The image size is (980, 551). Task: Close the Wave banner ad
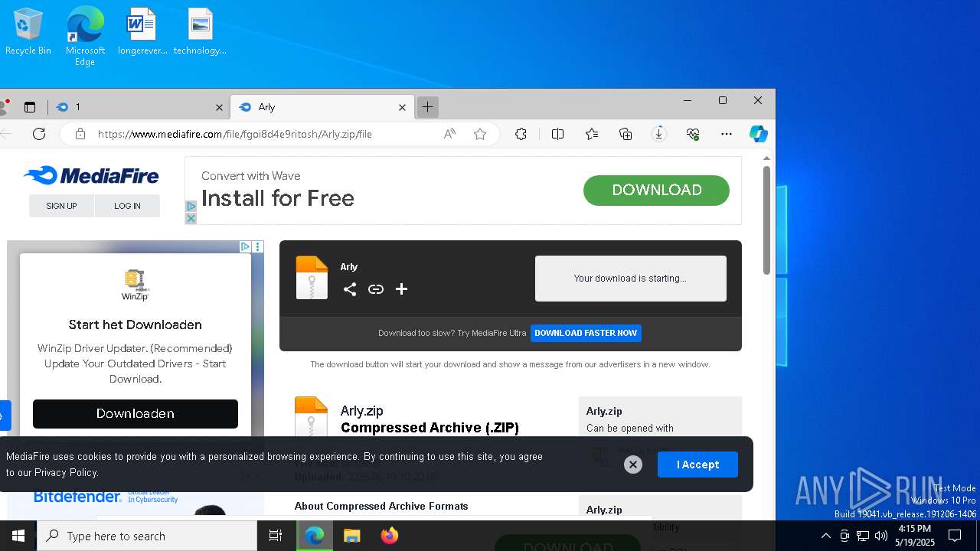191,218
